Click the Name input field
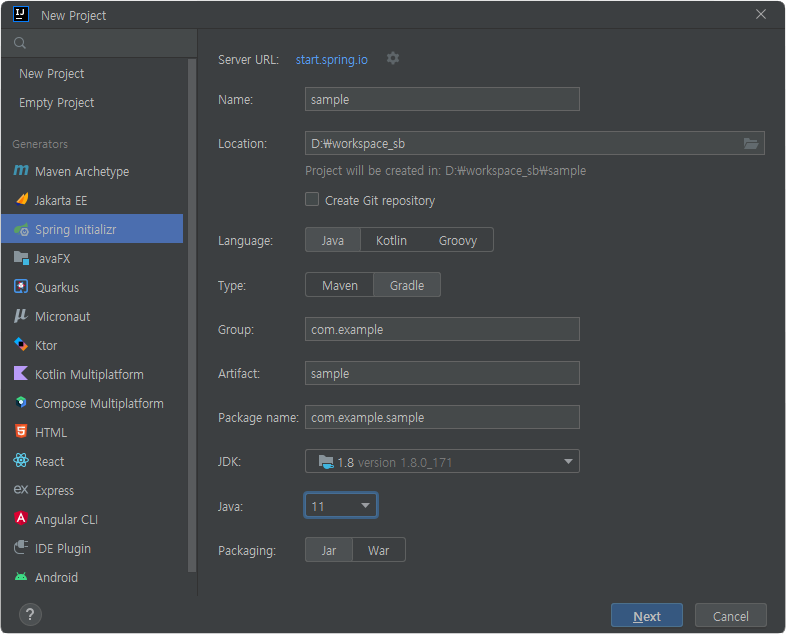The height and width of the screenshot is (634, 786). [x=442, y=99]
